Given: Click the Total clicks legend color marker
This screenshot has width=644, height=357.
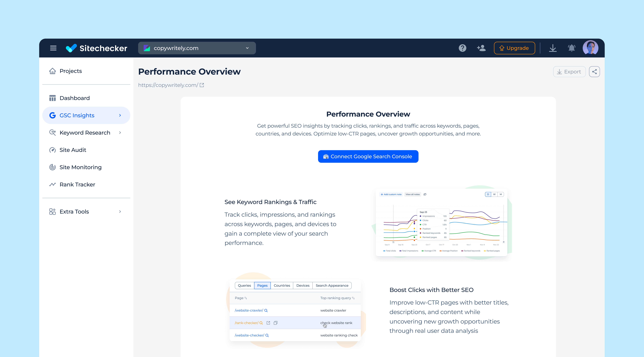Looking at the screenshot, I should pyautogui.click(x=384, y=251).
